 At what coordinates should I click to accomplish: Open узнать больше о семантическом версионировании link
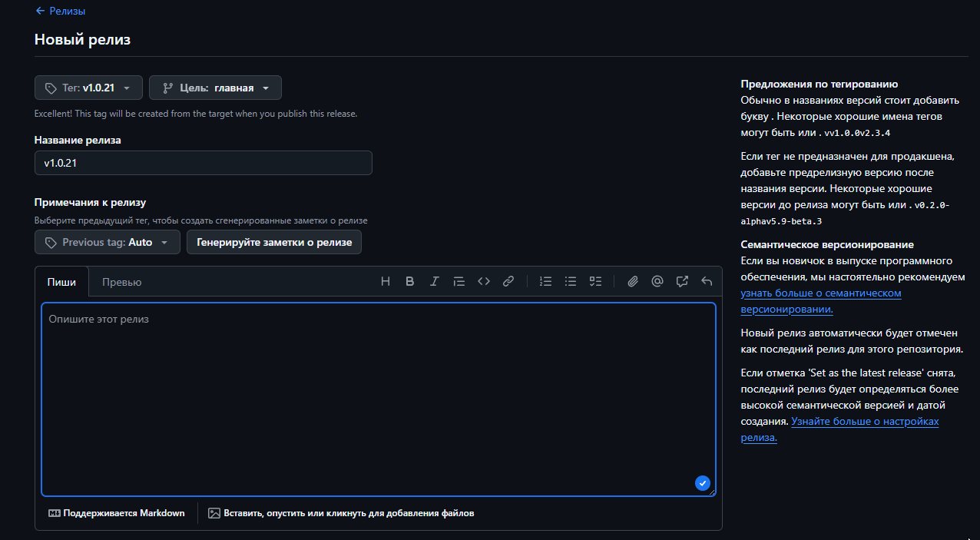pyautogui.click(x=821, y=301)
